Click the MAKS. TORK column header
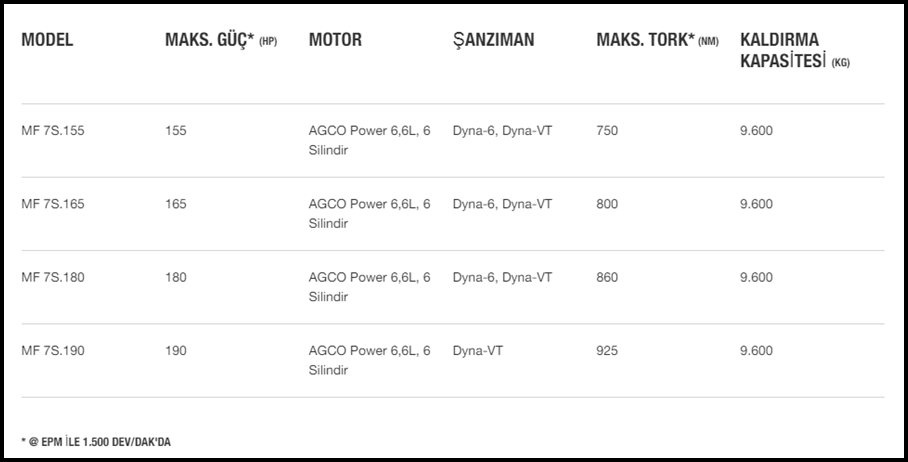Image resolution: width=908 pixels, height=462 pixels. pos(656,41)
